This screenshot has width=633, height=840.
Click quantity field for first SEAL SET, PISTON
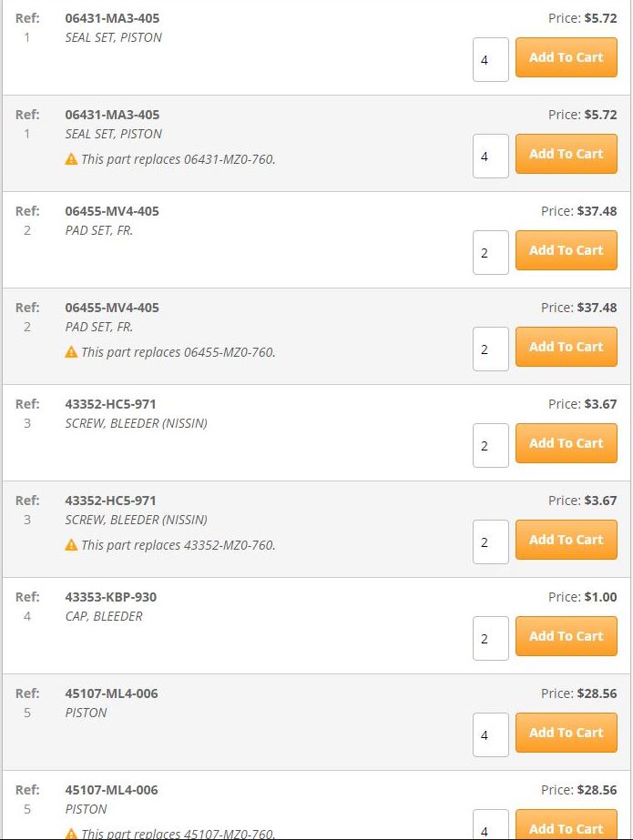tap(490, 59)
